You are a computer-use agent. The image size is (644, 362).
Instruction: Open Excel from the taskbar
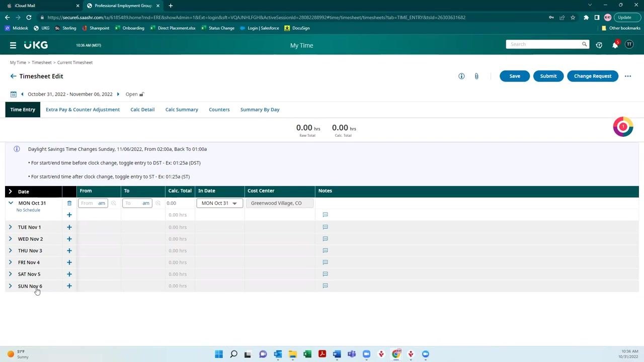click(307, 354)
